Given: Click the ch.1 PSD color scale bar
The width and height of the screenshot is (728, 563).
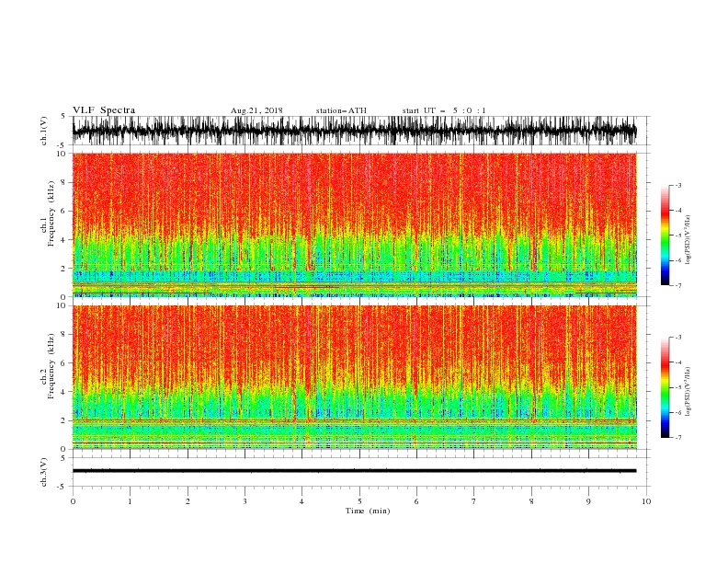Looking at the screenshot, I should click(665, 236).
